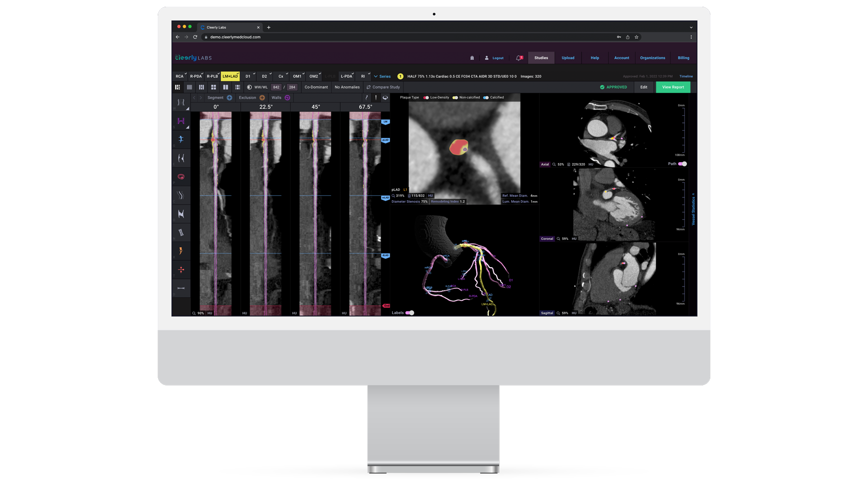Switch to two-column layout icon
The image size is (868, 488).
click(x=226, y=87)
